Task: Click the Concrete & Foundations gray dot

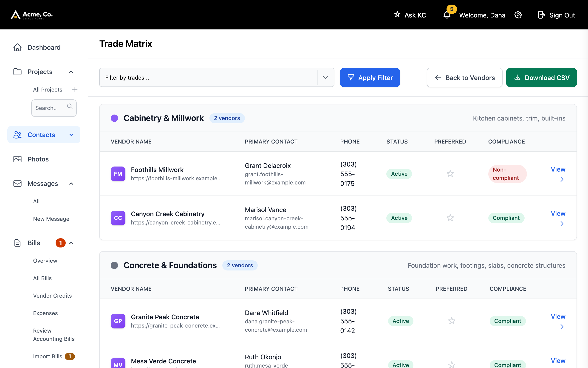Action: click(114, 265)
